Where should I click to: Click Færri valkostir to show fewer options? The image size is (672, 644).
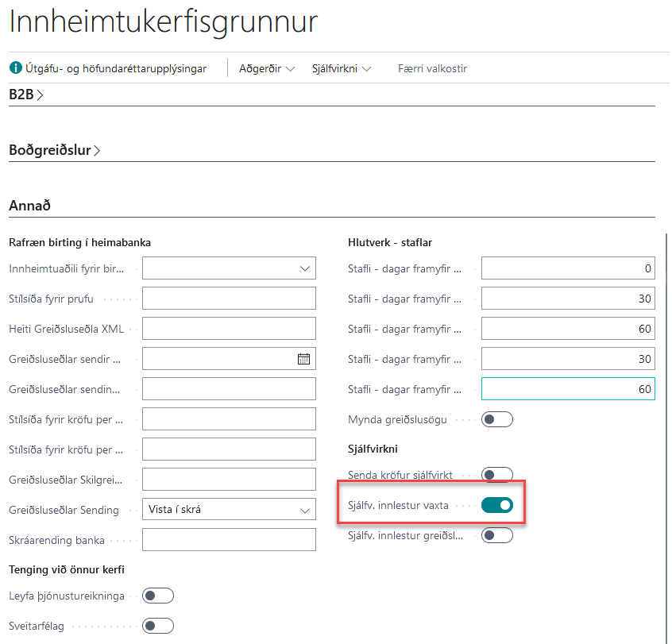pos(432,68)
